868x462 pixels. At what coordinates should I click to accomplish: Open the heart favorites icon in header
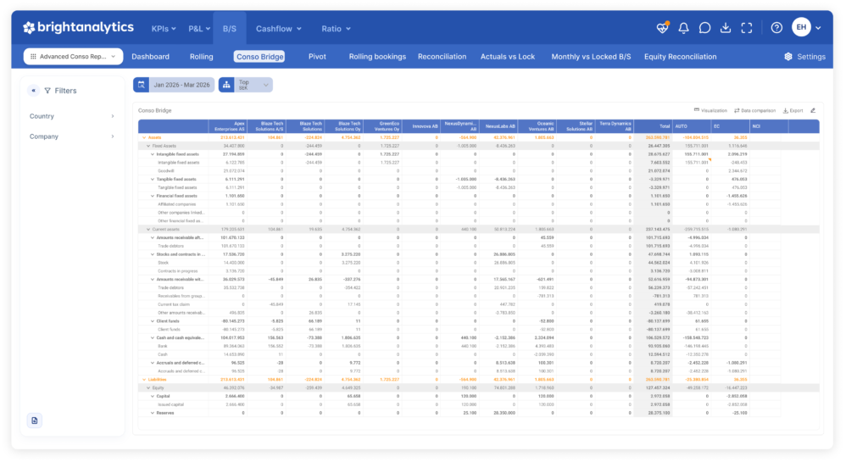(x=662, y=28)
